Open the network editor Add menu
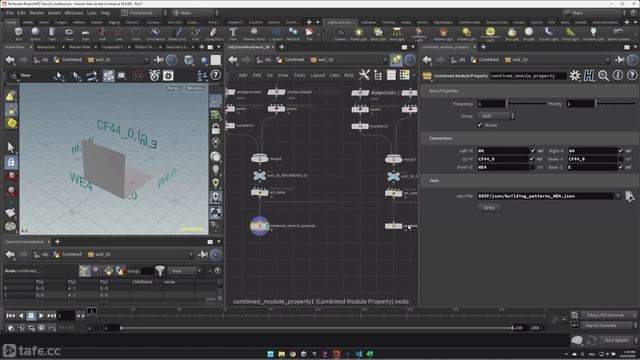Screen dimensions: 640x360 point(242,75)
